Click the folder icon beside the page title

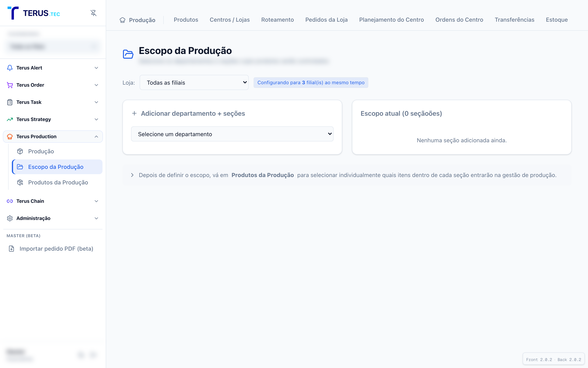pyautogui.click(x=128, y=54)
